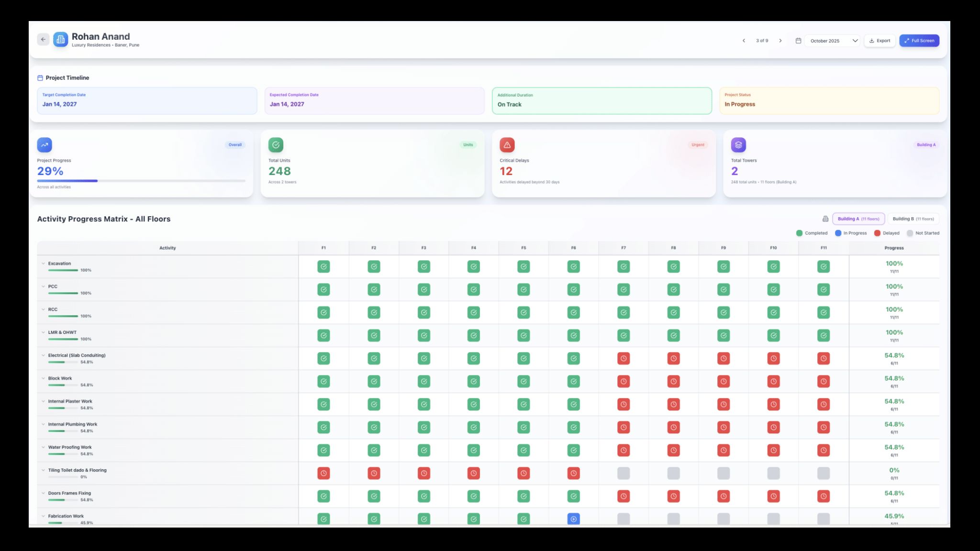Expand the Excavation activity row
Image resolution: width=980 pixels, height=551 pixels.
click(43, 264)
